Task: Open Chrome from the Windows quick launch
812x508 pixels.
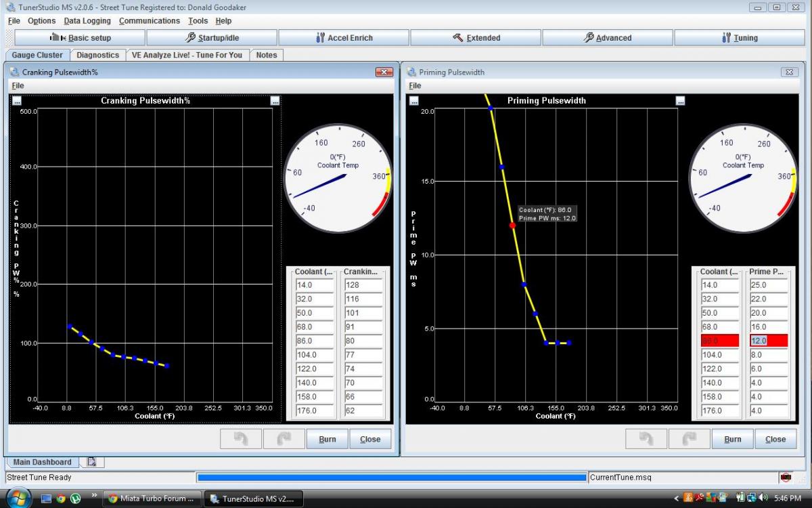Action: pos(61,499)
